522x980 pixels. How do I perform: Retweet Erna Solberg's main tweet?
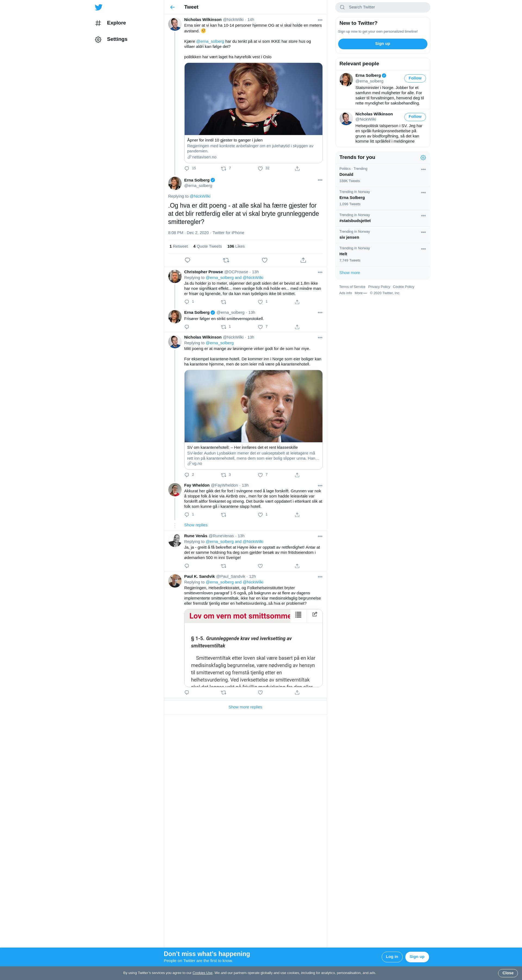(226, 260)
